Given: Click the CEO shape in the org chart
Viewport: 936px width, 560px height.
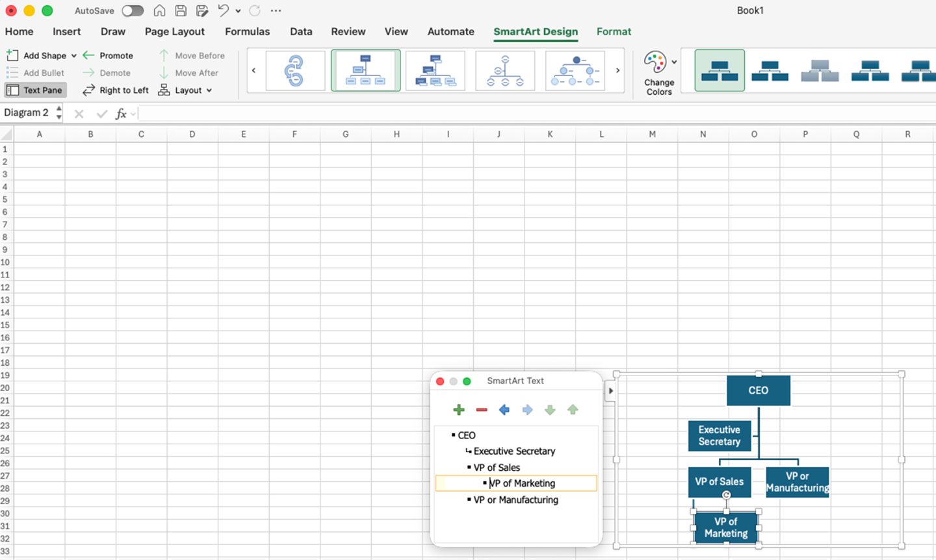Looking at the screenshot, I should pos(759,390).
